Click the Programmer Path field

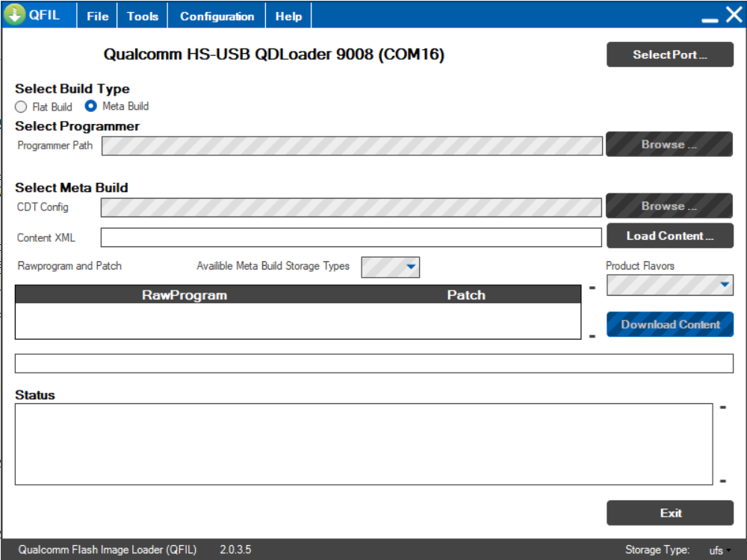pyautogui.click(x=352, y=146)
